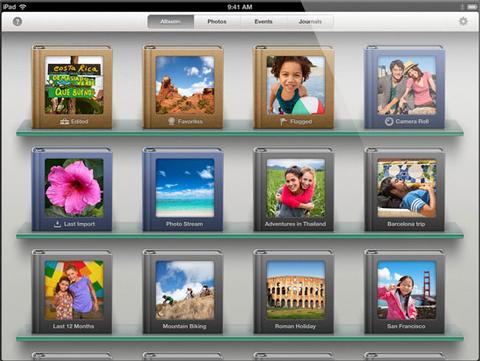Open the San Francisco album
The image size is (480, 361).
(x=405, y=292)
